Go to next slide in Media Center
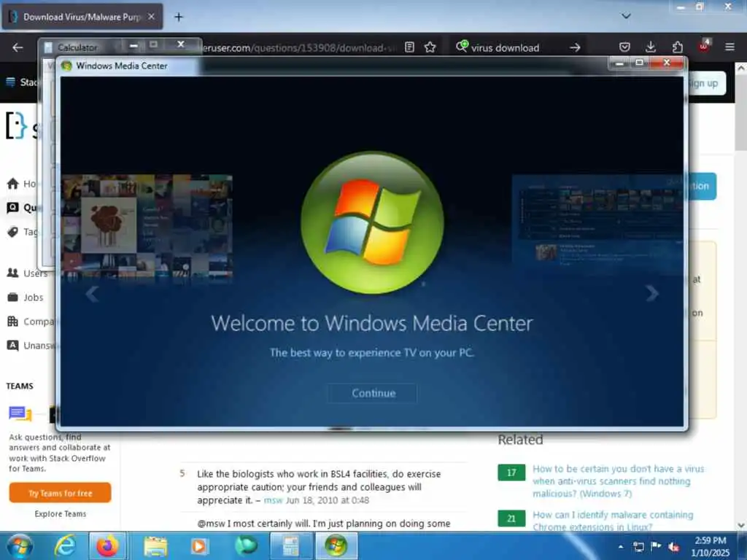The image size is (747, 560). coord(651,293)
